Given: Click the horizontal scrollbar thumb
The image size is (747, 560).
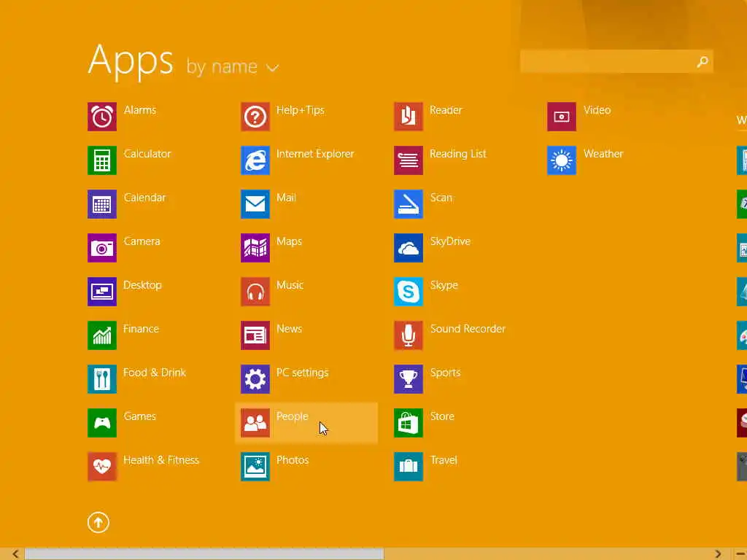Looking at the screenshot, I should (204, 554).
